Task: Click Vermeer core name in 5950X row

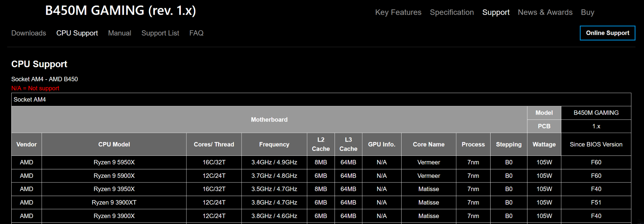Action: tap(429, 162)
